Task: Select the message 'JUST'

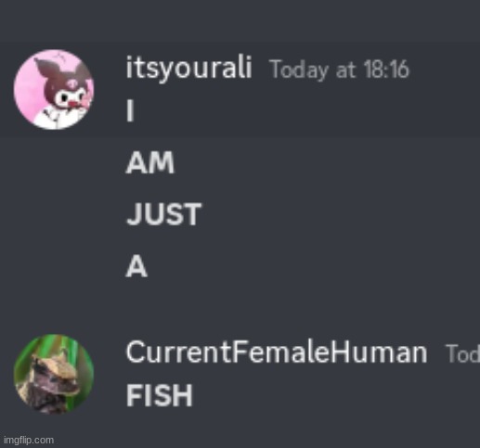Action: click(x=164, y=214)
